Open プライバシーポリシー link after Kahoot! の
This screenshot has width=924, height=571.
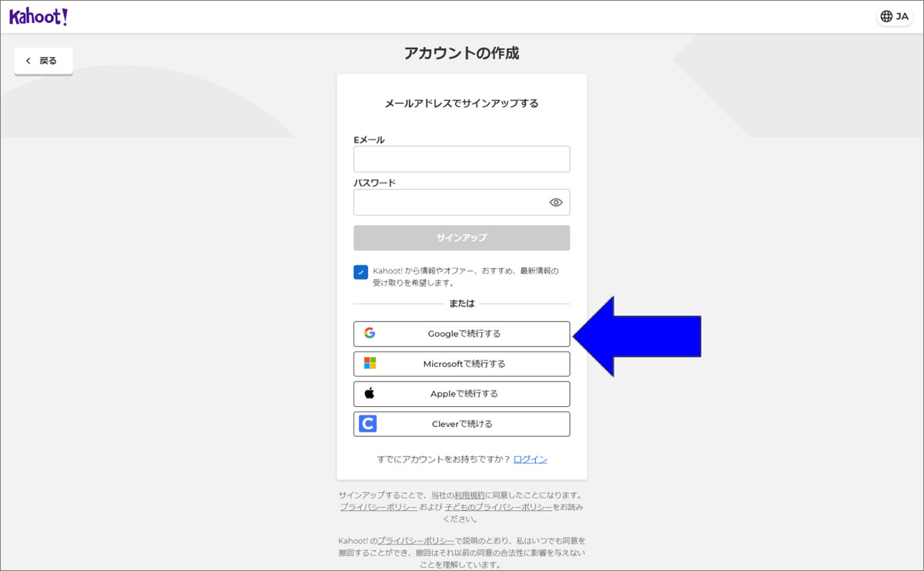click(416, 541)
